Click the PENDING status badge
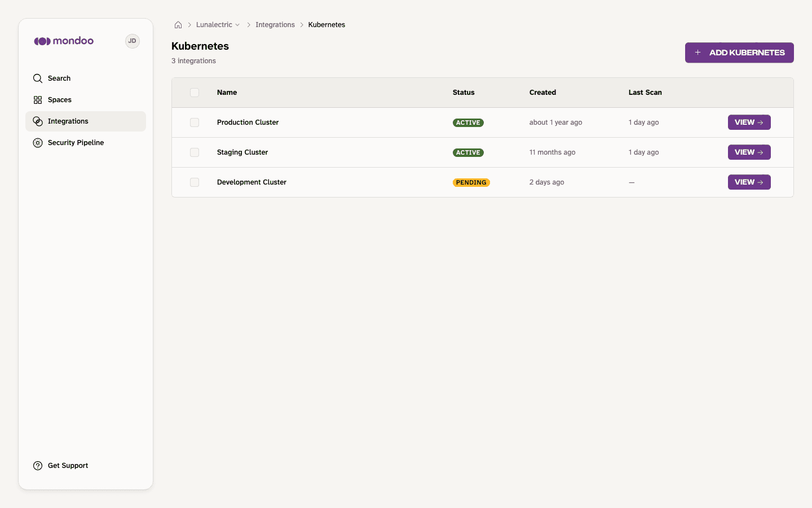 click(x=471, y=182)
